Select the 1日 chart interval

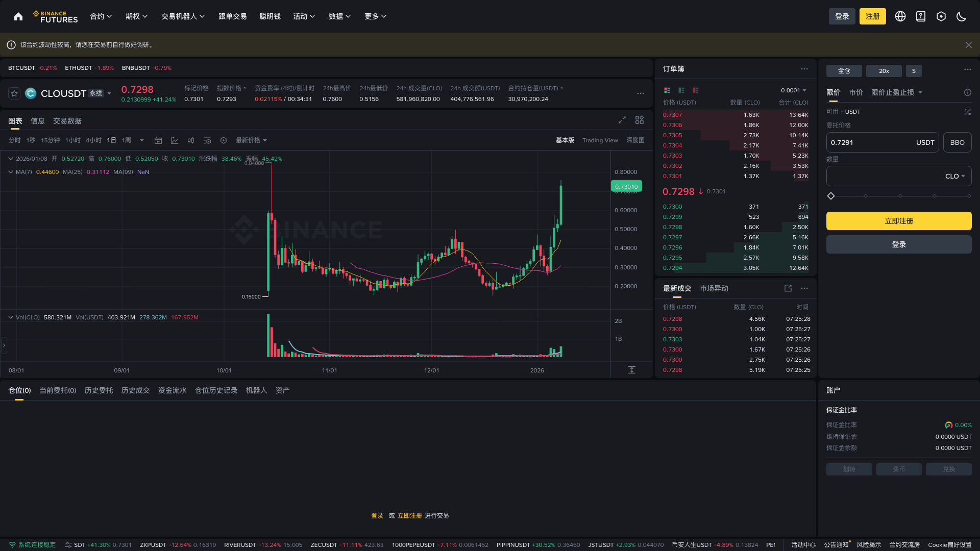pos(111,140)
